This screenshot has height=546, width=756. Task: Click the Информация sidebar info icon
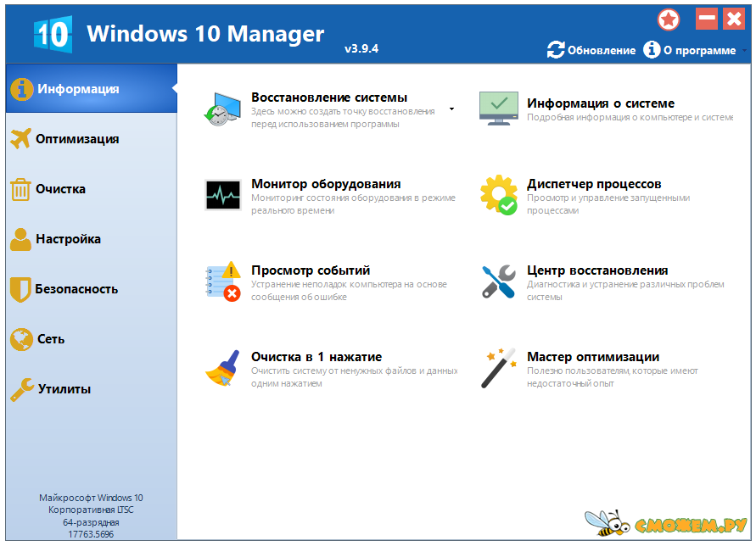22,89
